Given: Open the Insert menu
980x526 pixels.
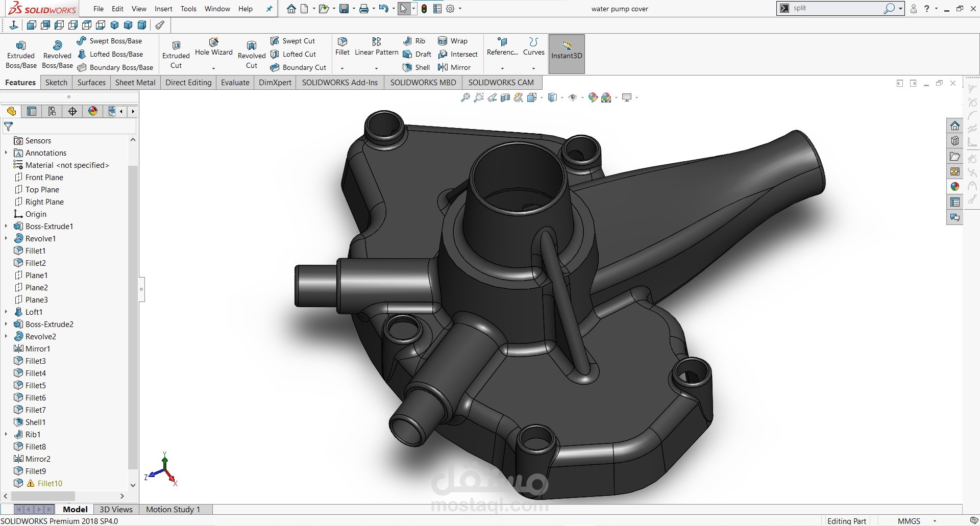Looking at the screenshot, I should tap(163, 9).
